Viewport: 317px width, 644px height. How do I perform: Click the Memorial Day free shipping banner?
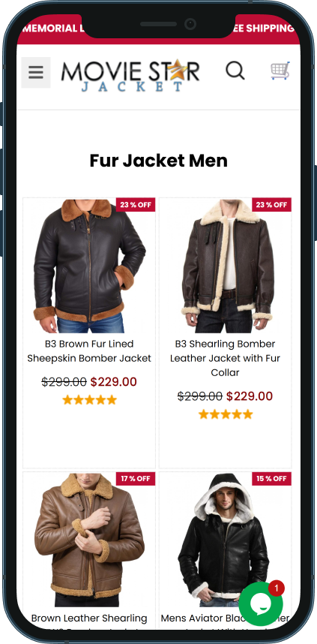click(158, 29)
